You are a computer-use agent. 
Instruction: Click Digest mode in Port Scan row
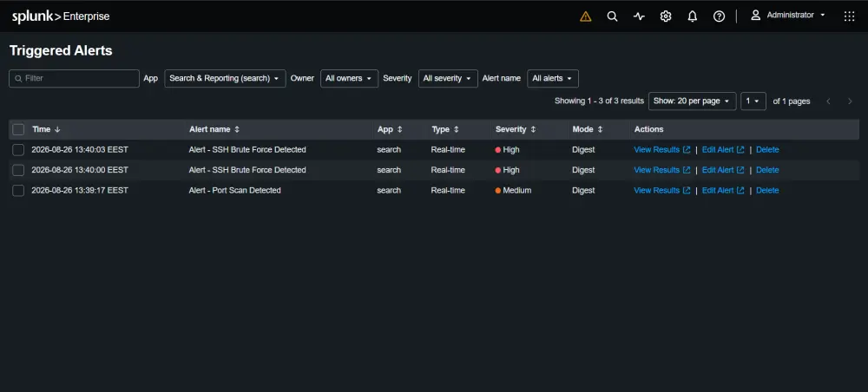coord(583,191)
